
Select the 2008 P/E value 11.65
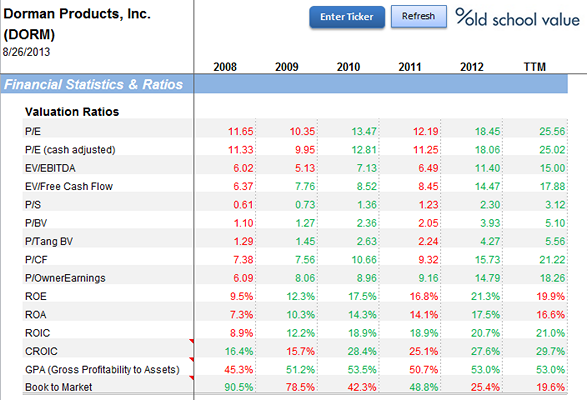pyautogui.click(x=241, y=131)
